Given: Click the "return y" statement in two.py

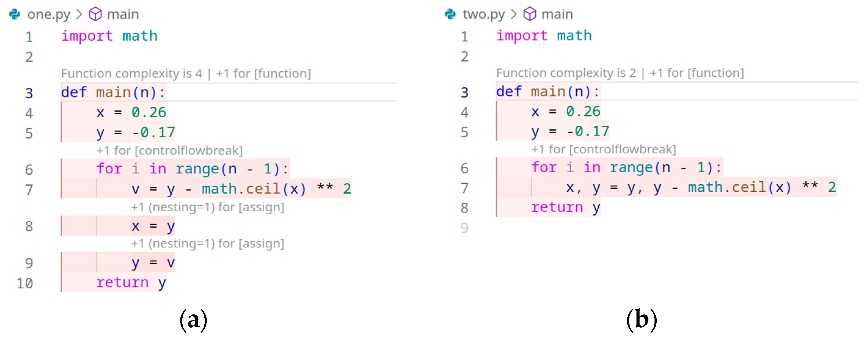Looking at the screenshot, I should pos(565,207).
